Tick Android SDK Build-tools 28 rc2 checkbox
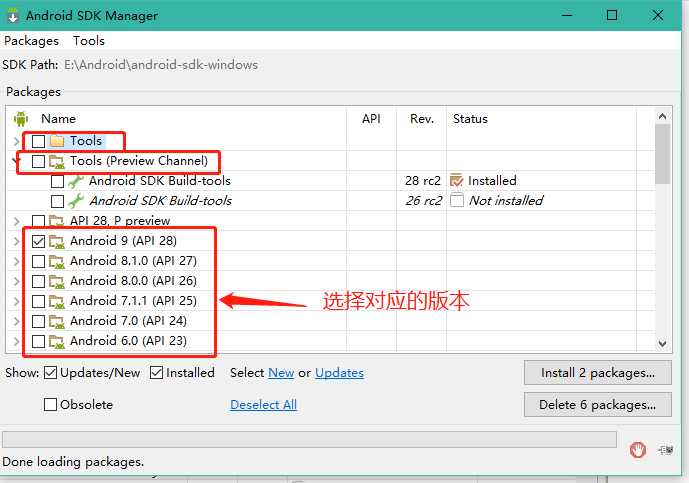Image resolution: width=689 pixels, height=483 pixels. point(57,181)
